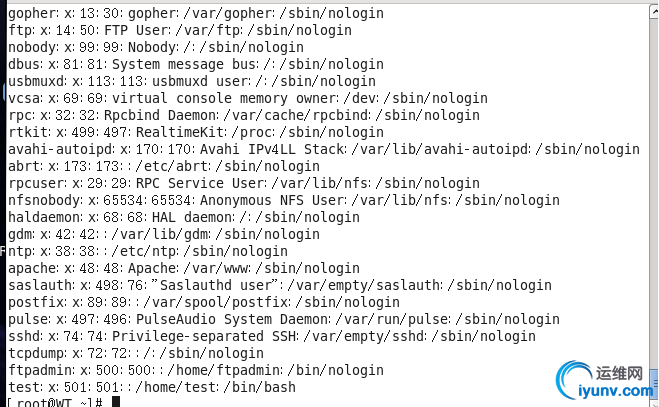Click the terminal cursor block at the prompt
The image size is (659, 407).
pos(116,403)
